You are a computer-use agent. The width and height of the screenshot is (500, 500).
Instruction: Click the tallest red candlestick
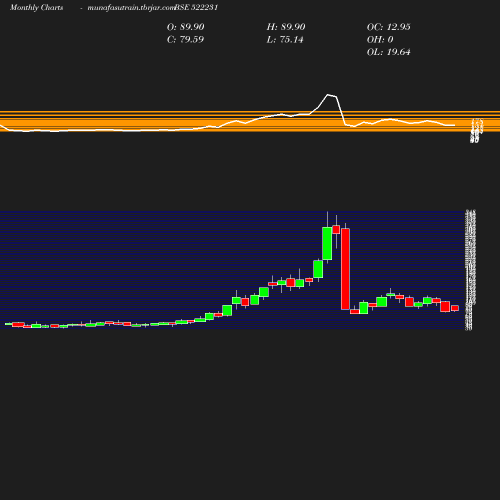pyautogui.click(x=345, y=269)
